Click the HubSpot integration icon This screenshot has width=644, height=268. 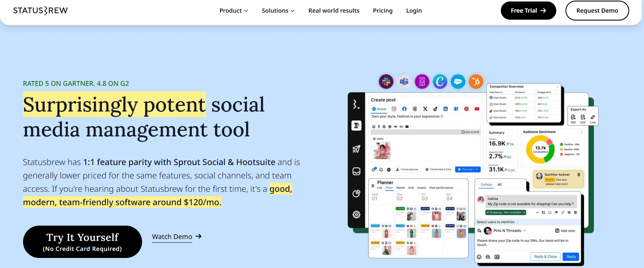pyautogui.click(x=476, y=81)
